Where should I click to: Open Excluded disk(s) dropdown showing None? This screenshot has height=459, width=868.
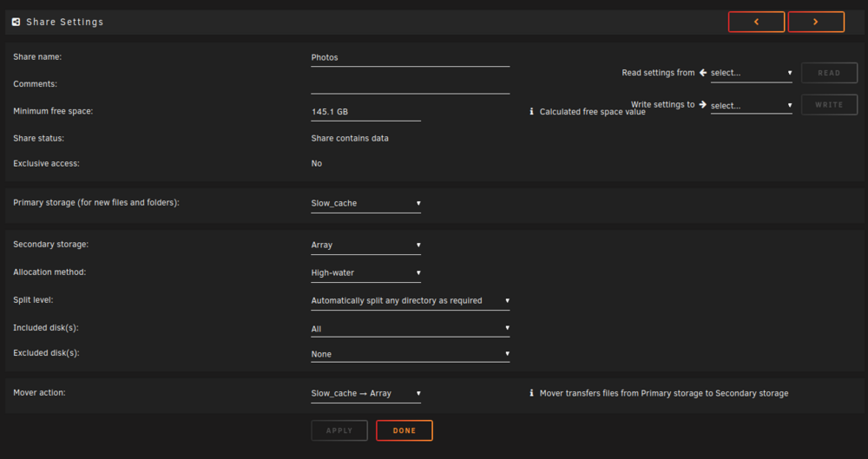411,354
